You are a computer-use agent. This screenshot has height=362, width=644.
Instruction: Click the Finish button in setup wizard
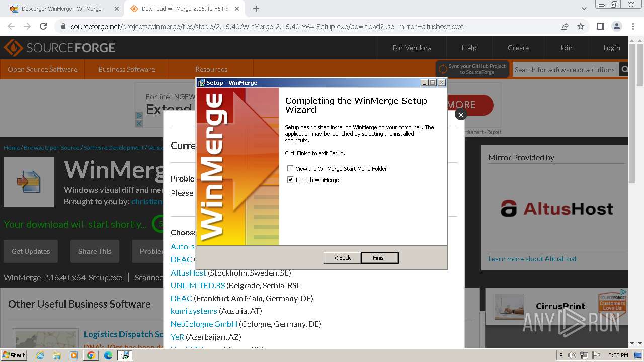coord(380,258)
